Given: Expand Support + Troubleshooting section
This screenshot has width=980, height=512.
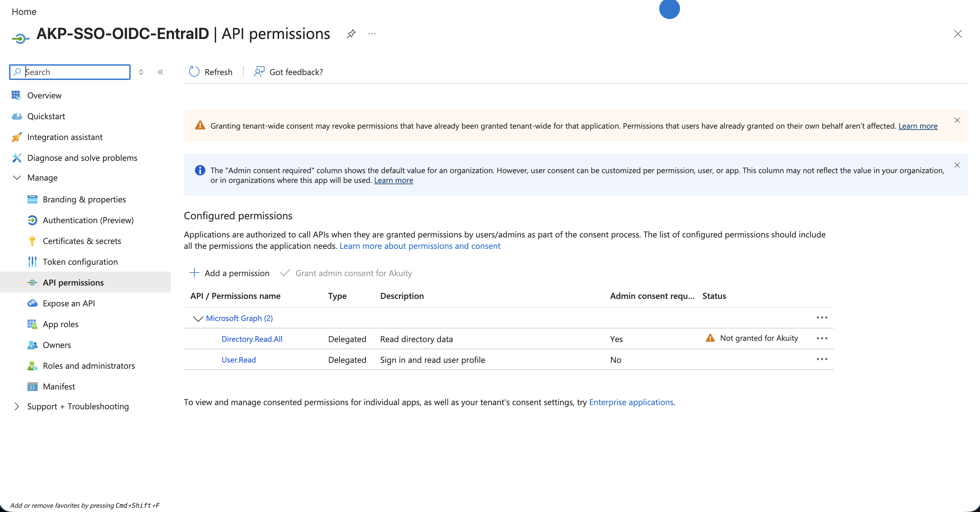Looking at the screenshot, I should [x=17, y=406].
